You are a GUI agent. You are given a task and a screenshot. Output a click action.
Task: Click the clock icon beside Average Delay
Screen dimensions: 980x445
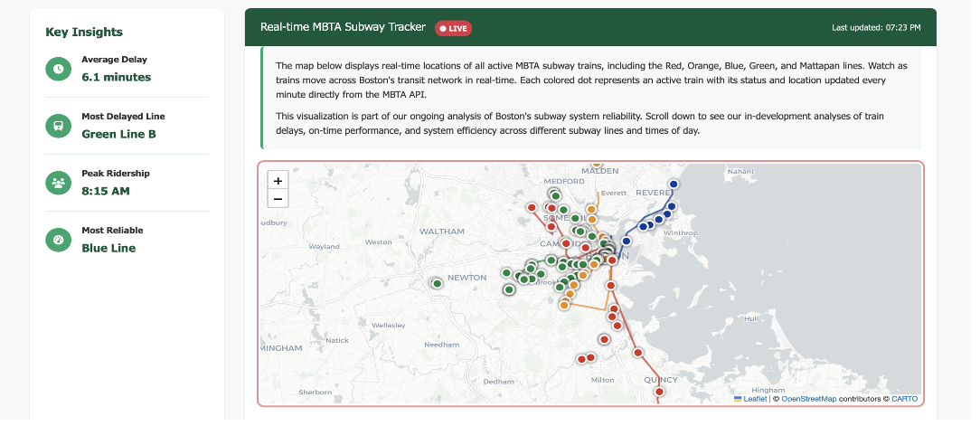(58, 69)
